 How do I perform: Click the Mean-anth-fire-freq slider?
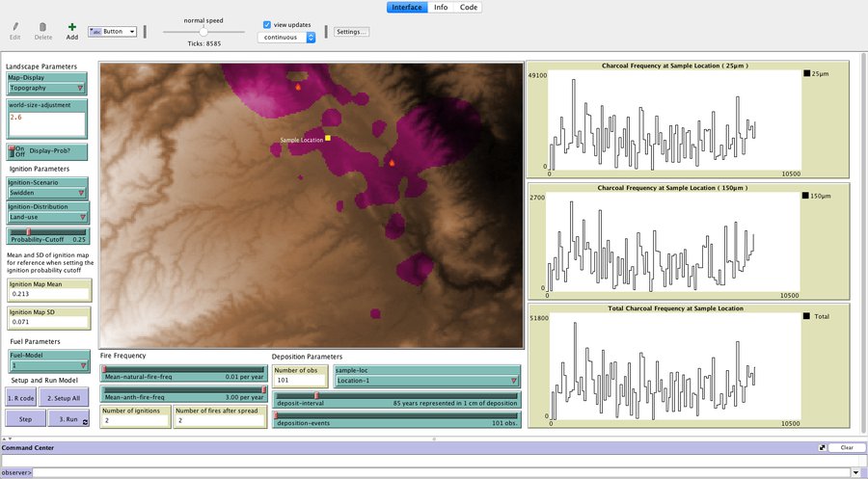[184, 393]
